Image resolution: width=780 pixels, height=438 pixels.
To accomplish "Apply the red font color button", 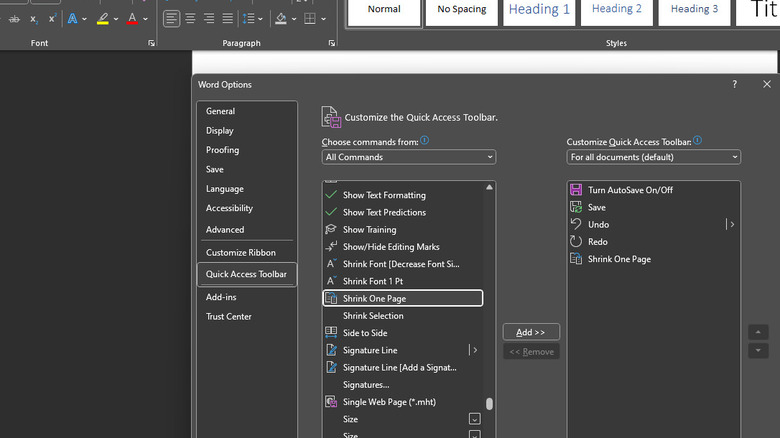I will point(132,19).
